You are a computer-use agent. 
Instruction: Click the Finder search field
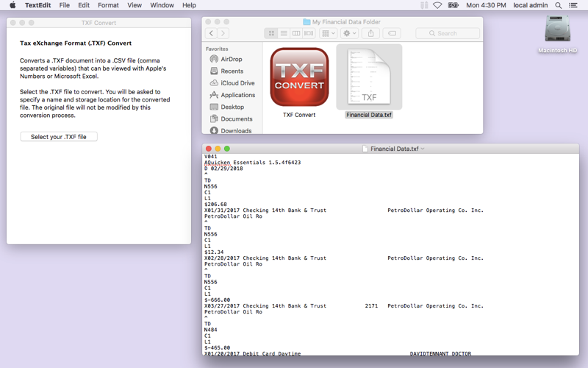click(x=448, y=33)
